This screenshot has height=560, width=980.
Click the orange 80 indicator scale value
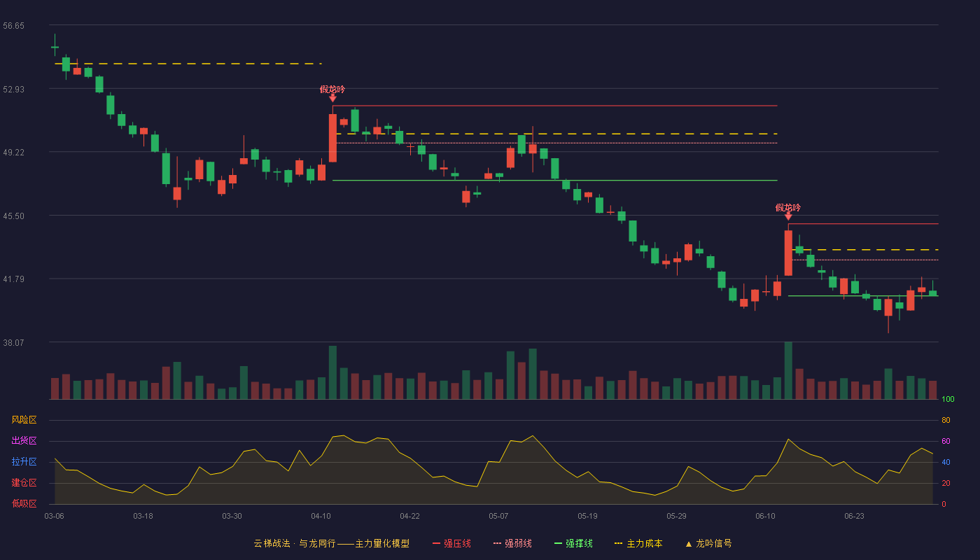[x=946, y=420]
